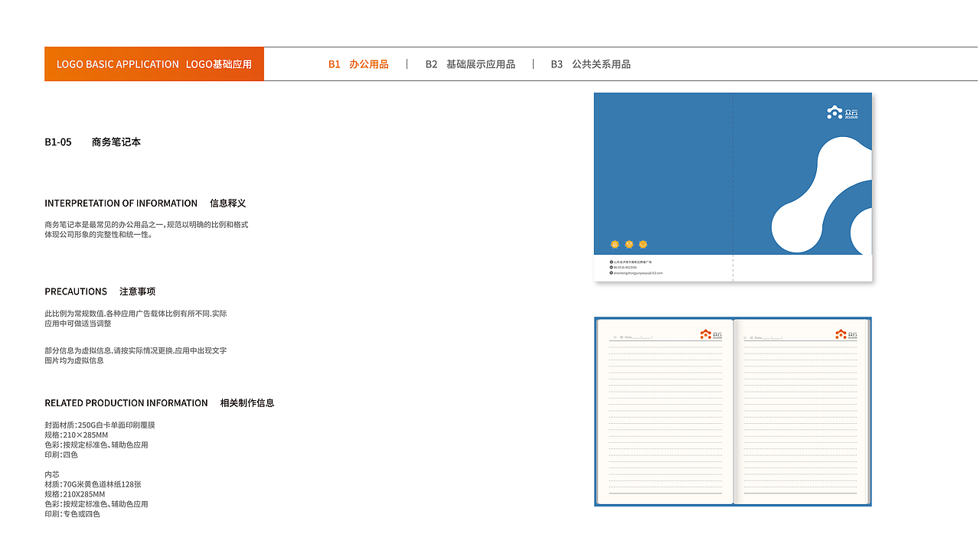
Task: Click the orange 众云 logo on left notebook page
Action: point(711,334)
